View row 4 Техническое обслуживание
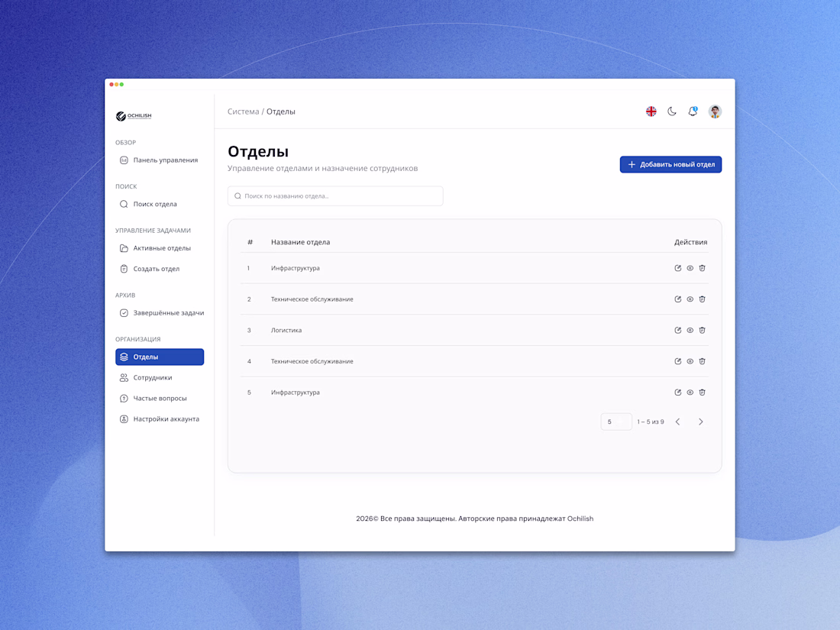Viewport: 840px width, 630px height. [x=690, y=361]
